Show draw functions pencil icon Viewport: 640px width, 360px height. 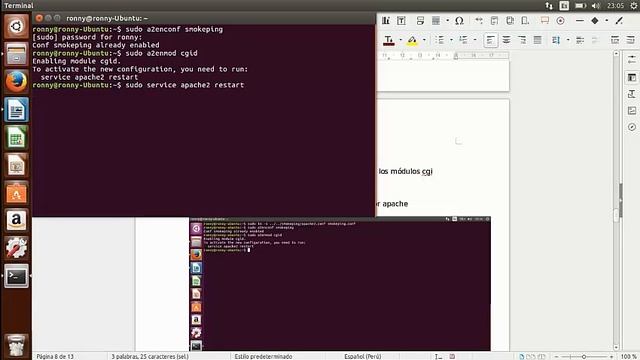pyautogui.click(x=619, y=20)
